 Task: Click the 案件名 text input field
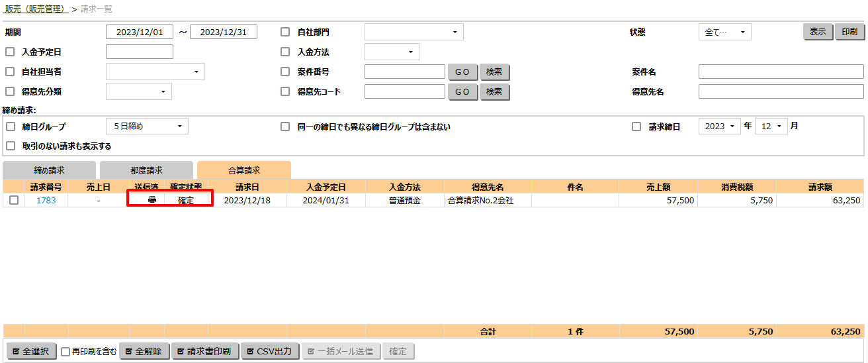[x=781, y=72]
